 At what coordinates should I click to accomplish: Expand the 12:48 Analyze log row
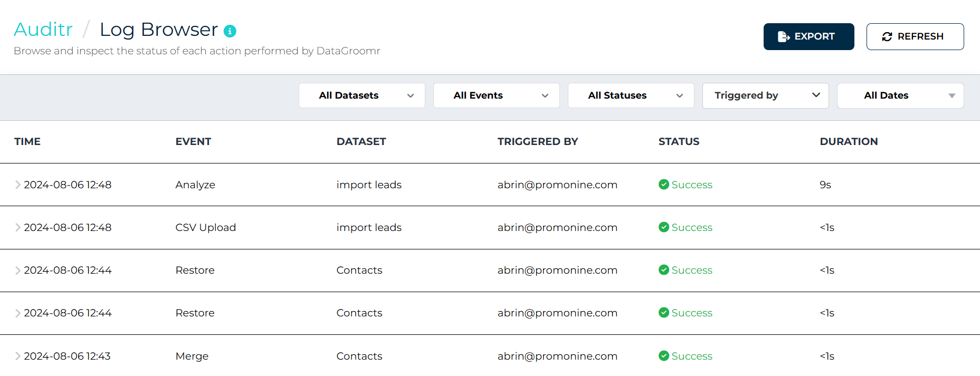(x=18, y=185)
